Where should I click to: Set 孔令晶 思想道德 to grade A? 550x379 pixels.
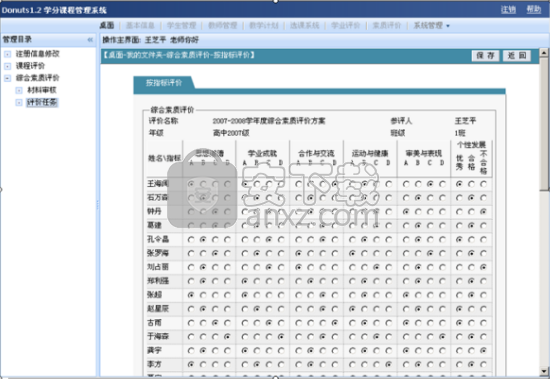click(191, 239)
